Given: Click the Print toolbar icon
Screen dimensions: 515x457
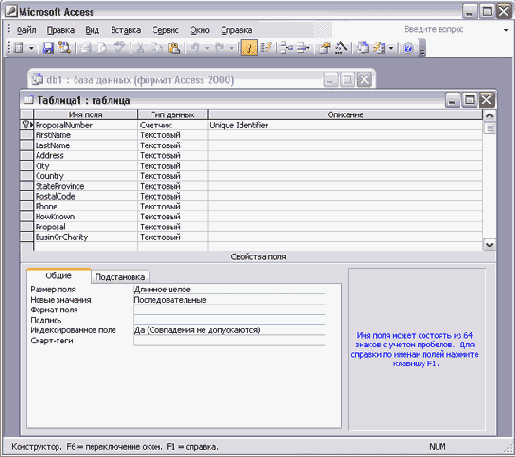Looking at the screenshot, I should point(86,48).
